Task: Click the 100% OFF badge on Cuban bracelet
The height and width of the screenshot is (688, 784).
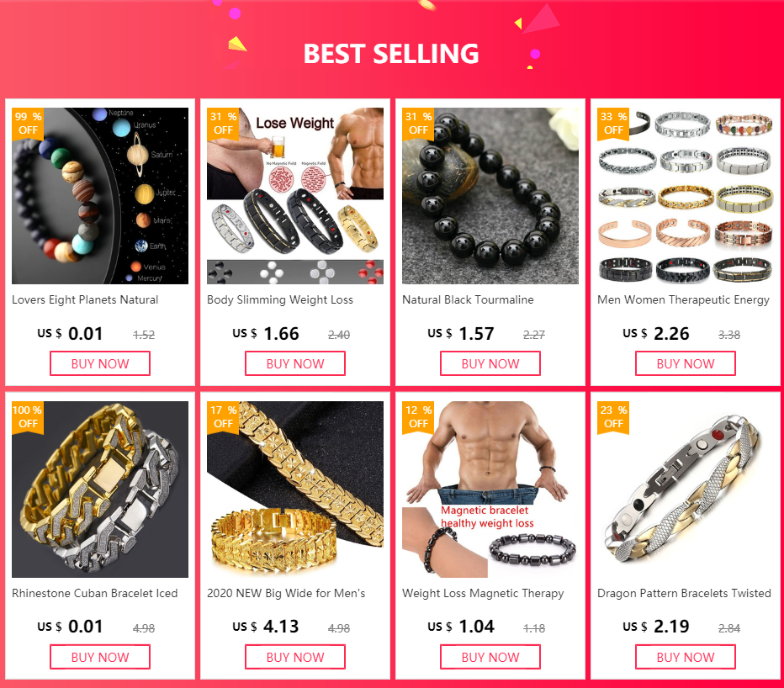Action: point(28,417)
